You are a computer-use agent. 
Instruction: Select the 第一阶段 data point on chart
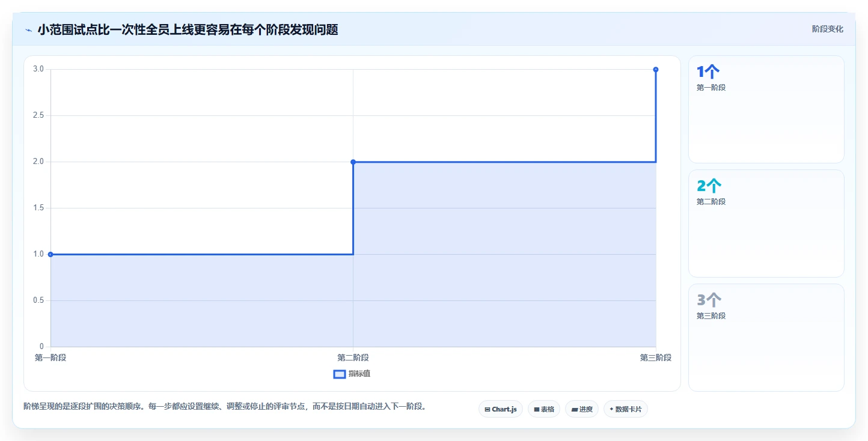pos(50,254)
